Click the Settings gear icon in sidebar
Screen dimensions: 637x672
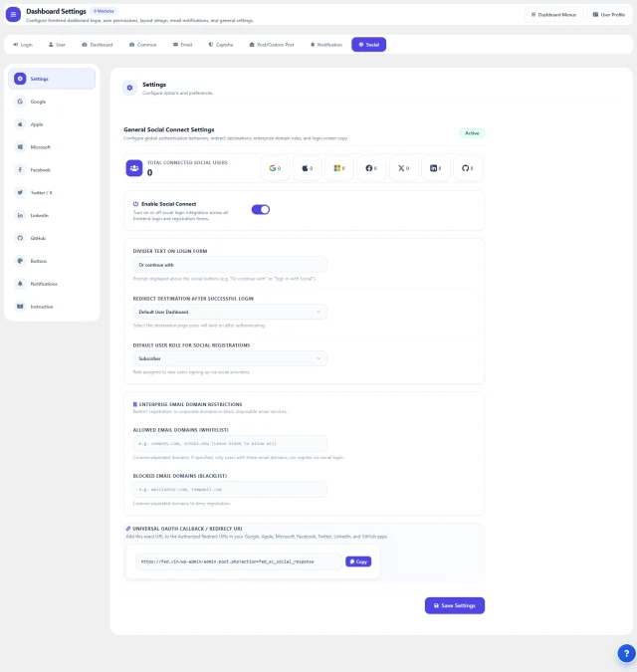coord(20,79)
